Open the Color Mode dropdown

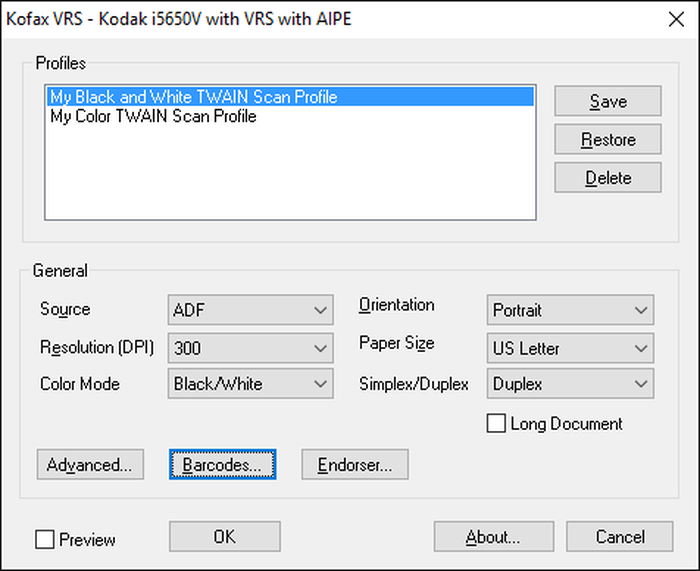coord(250,383)
